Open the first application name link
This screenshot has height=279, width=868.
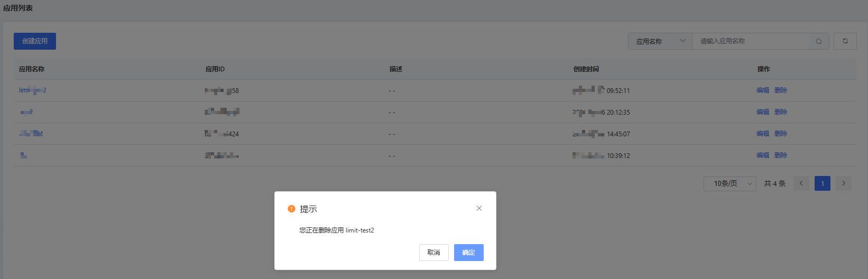pyautogui.click(x=33, y=90)
